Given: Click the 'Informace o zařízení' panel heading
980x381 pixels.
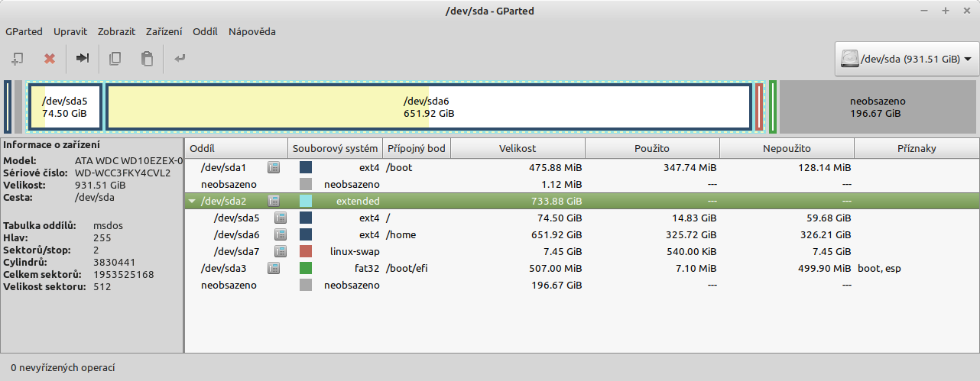Looking at the screenshot, I should coord(50,144).
